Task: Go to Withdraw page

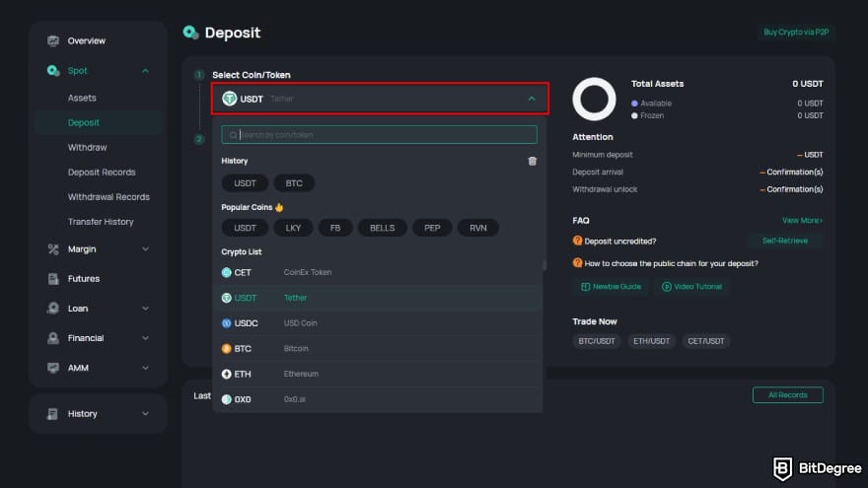Action: click(x=88, y=148)
